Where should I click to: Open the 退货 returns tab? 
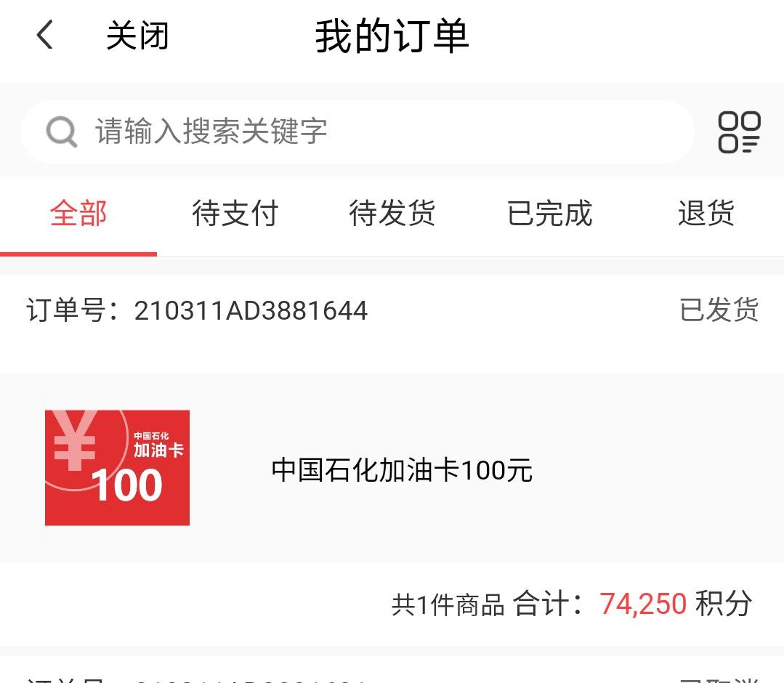(x=706, y=214)
